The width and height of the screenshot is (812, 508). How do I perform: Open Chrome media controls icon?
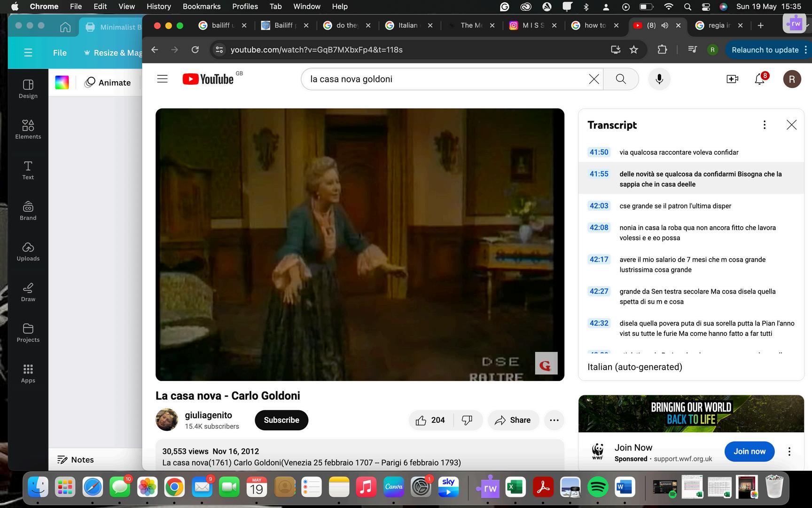(x=692, y=49)
